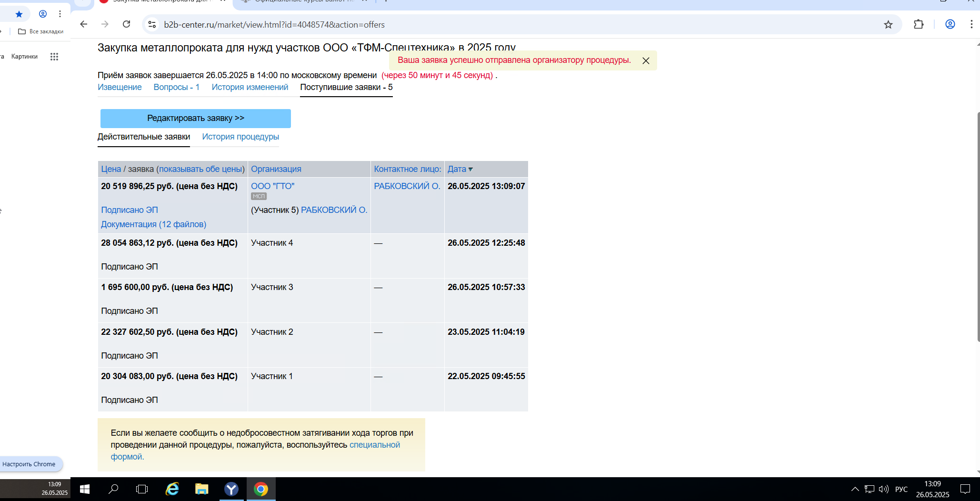This screenshot has height=501, width=980.
Task: Click the Редактировать заявку button
Action: pyautogui.click(x=196, y=118)
